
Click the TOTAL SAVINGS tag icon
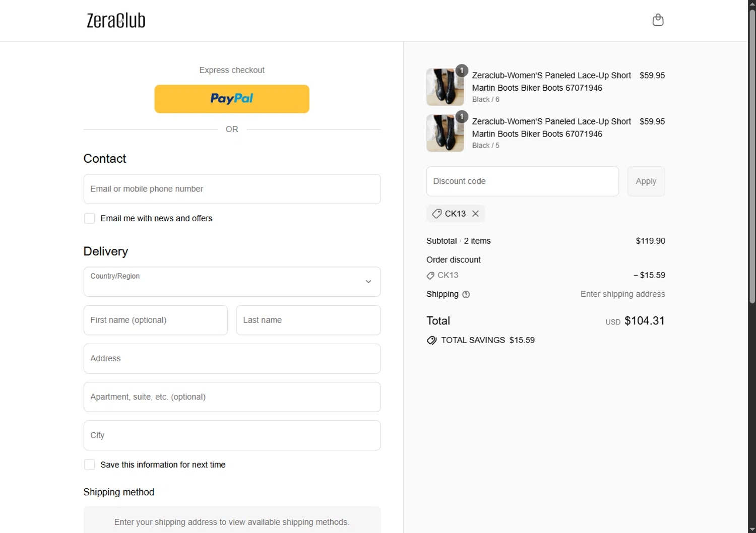[x=431, y=341]
